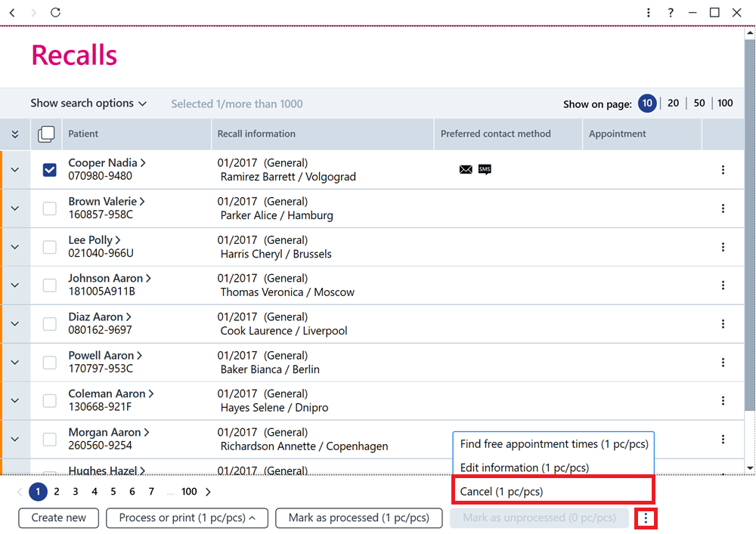756x534 pixels.
Task: Open the three-dot menu for Cooper Nadia row
Action: [x=723, y=169]
